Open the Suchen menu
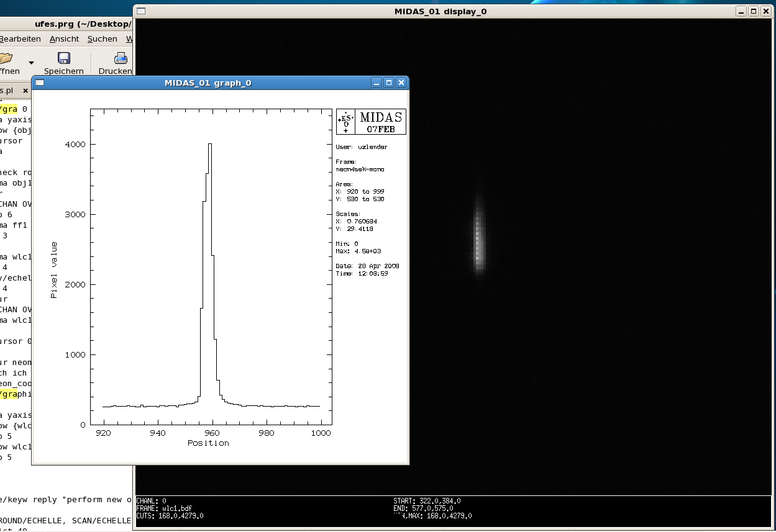 [101, 38]
